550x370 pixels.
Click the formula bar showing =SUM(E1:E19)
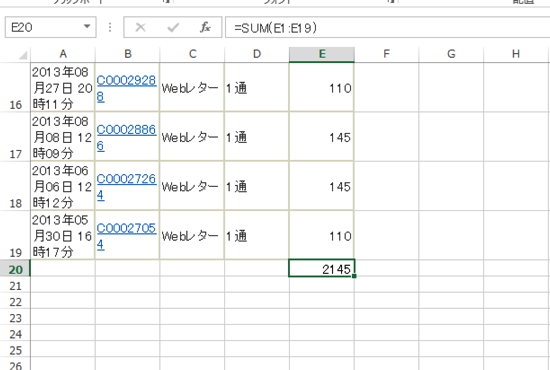[x=388, y=27]
